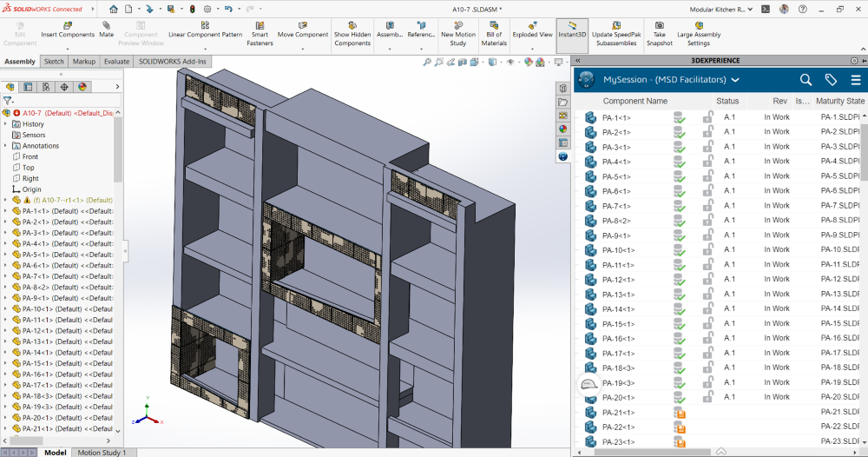Open Bill of Materials
This screenshot has height=457, width=868.
pyautogui.click(x=494, y=34)
